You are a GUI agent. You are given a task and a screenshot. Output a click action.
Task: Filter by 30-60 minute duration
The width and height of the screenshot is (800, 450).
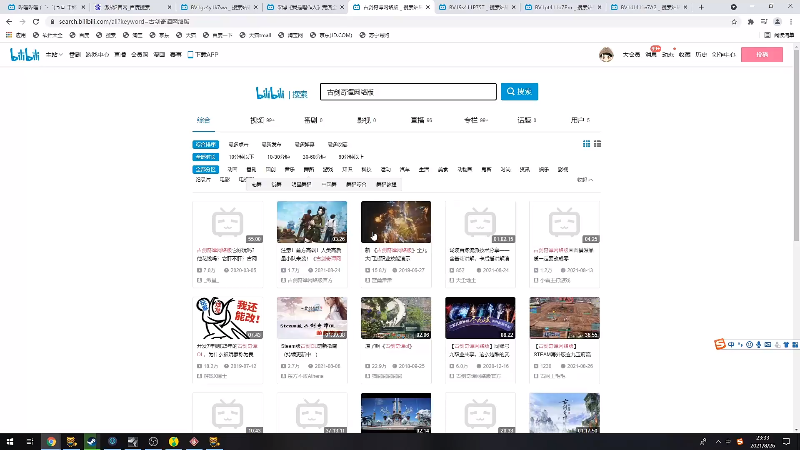click(314, 157)
